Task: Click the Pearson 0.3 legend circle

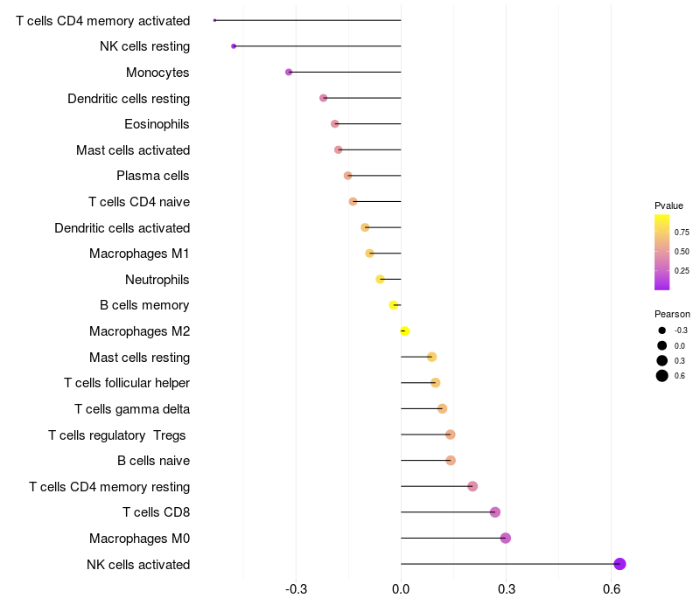Action: [662, 361]
